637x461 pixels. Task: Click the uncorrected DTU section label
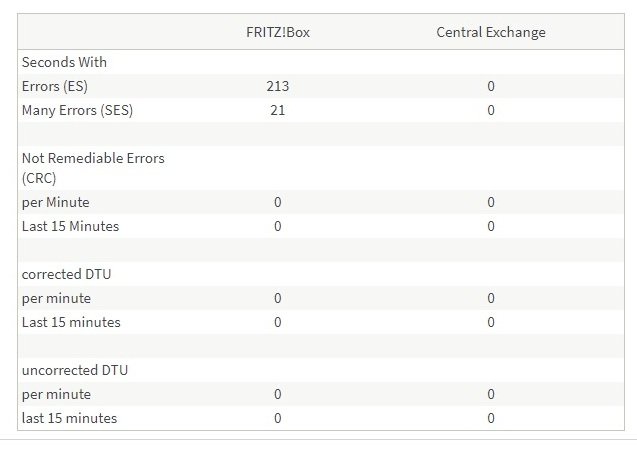tap(75, 370)
